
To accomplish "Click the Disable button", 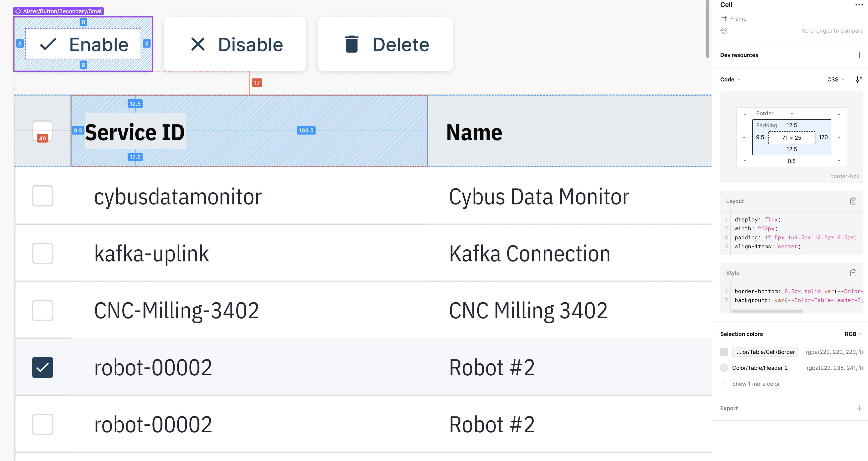I will (235, 44).
